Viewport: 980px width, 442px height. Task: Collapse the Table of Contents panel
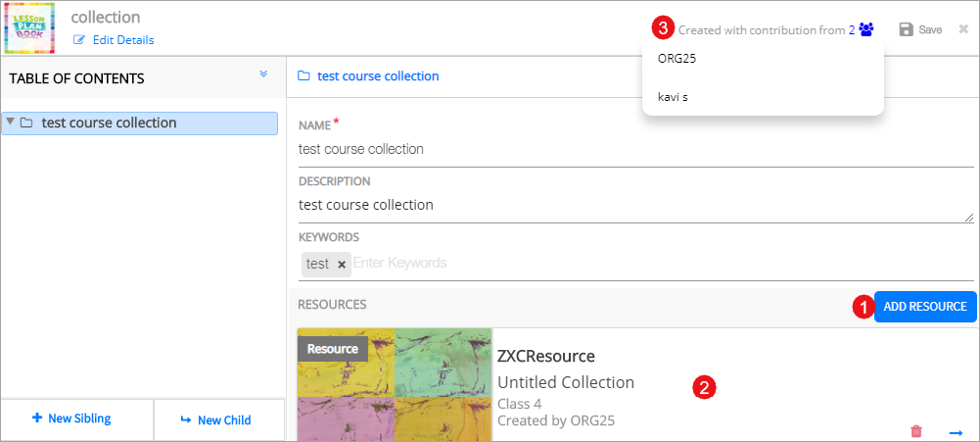click(263, 74)
